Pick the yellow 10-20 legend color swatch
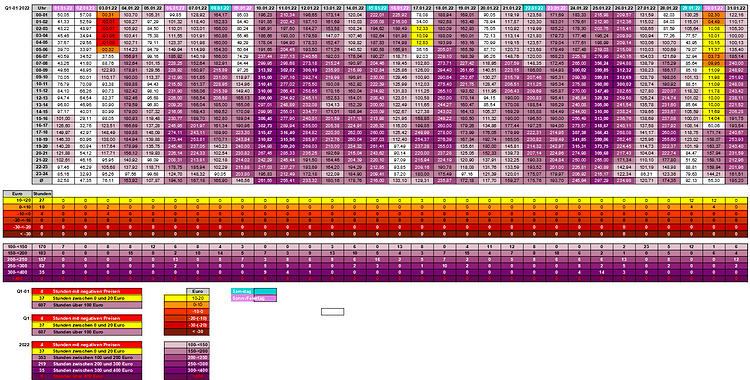Screen dimensions: 750x380 pyautogui.click(x=175, y=297)
